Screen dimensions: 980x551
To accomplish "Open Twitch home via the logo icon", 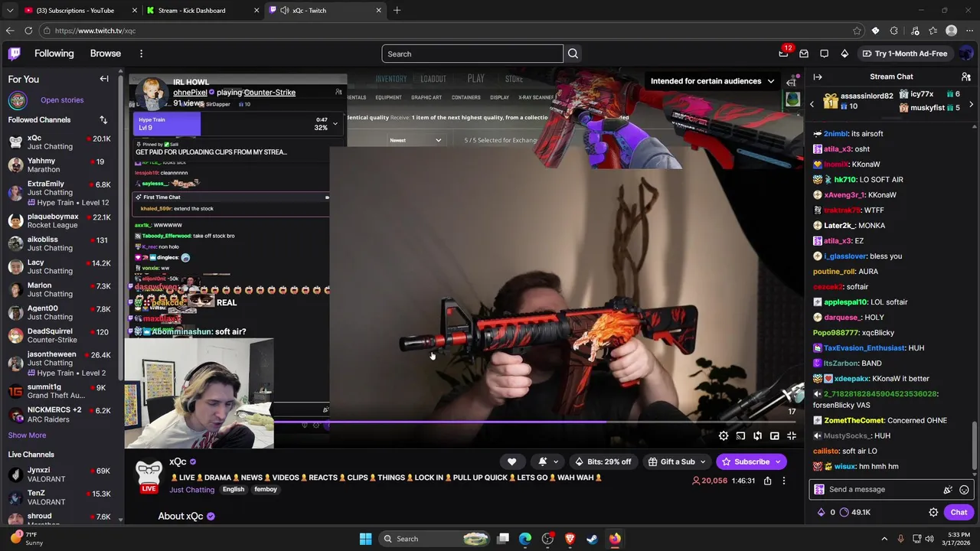I will click(x=15, y=54).
